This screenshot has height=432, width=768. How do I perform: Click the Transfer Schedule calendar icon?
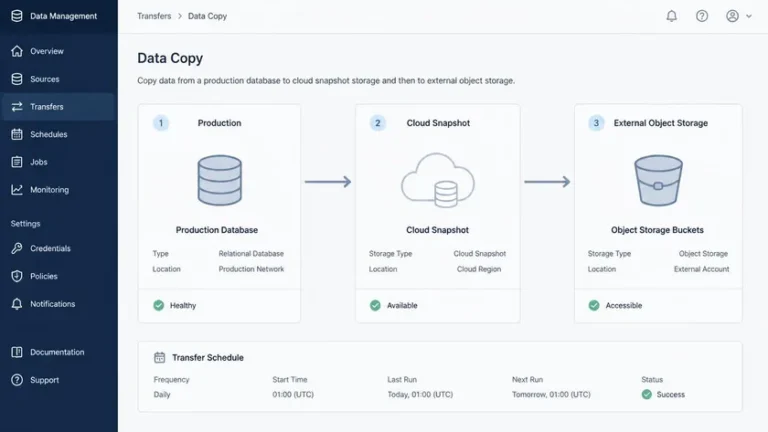(160, 358)
